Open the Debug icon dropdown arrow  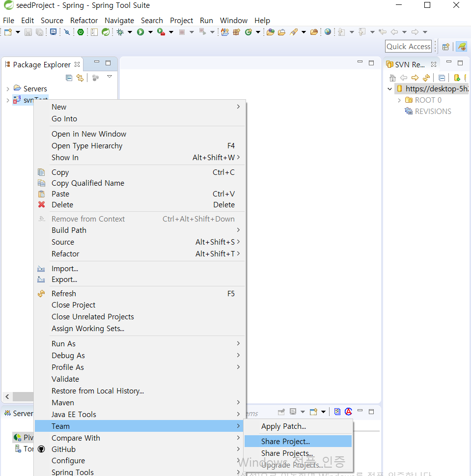click(x=130, y=32)
